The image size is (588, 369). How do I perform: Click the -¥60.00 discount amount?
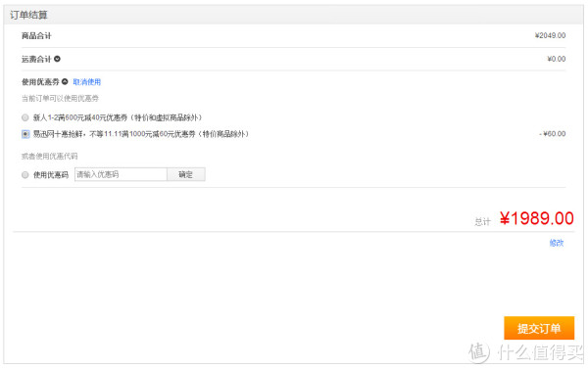[x=553, y=134]
